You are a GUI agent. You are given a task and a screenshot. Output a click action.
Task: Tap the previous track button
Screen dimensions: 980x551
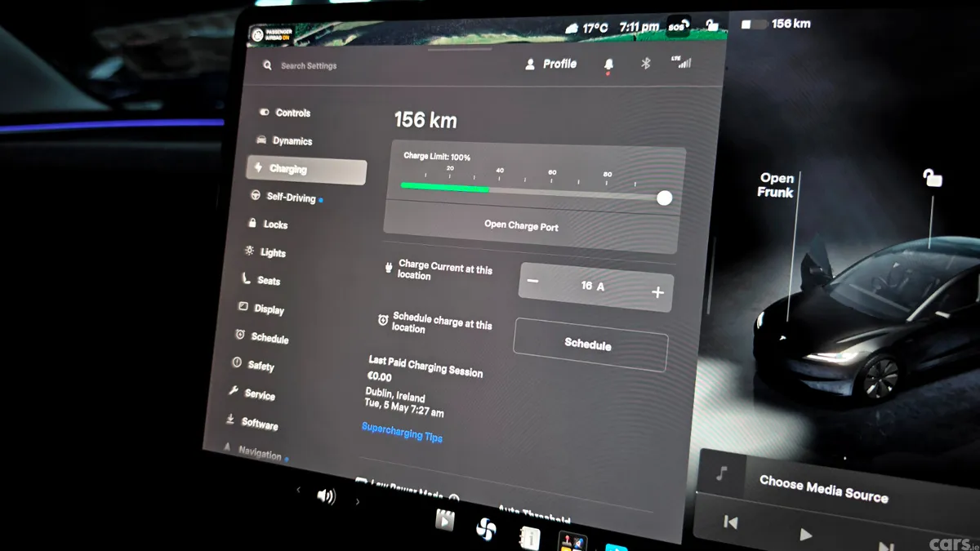pos(731,522)
